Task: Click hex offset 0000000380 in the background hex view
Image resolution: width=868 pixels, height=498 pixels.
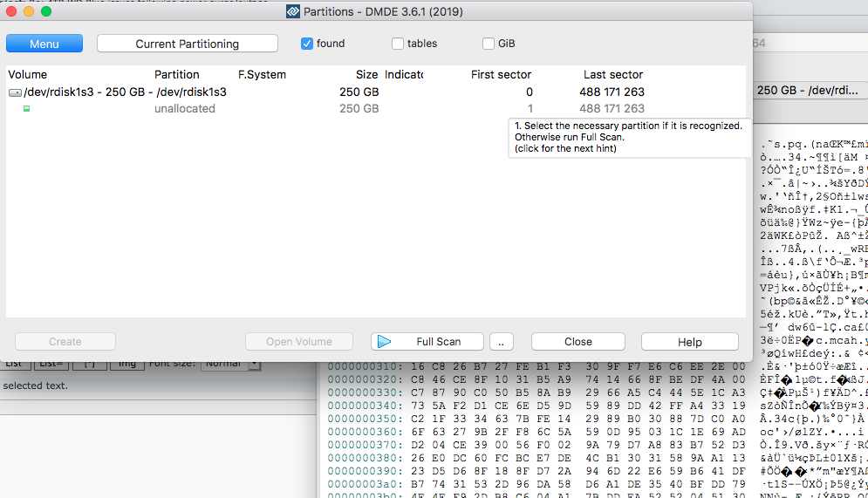Action: click(366, 458)
